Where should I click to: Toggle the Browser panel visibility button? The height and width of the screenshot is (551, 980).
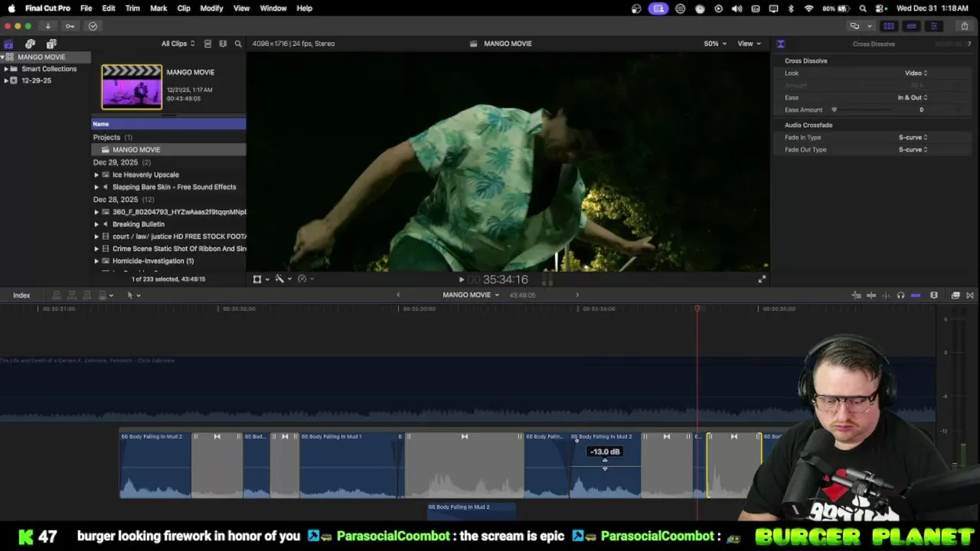point(889,26)
